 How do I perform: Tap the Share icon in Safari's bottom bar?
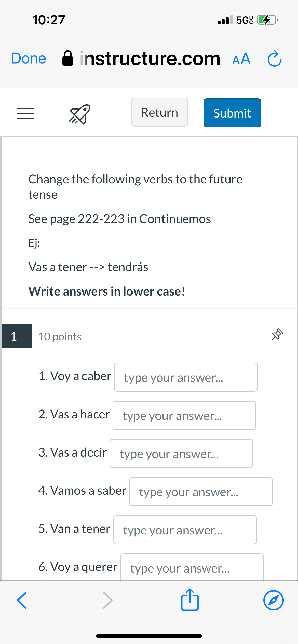coord(189,600)
